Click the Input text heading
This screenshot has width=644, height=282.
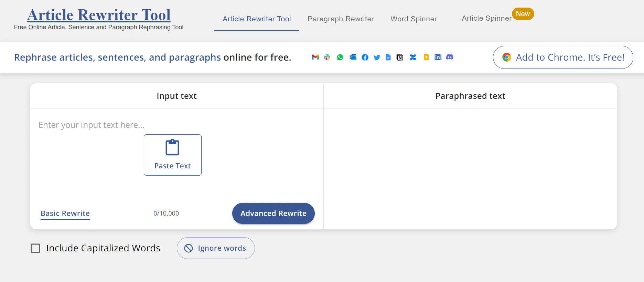[x=176, y=96]
